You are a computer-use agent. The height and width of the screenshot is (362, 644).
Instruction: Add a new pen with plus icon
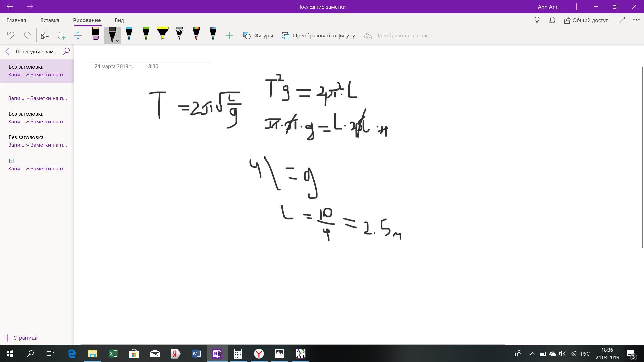229,35
